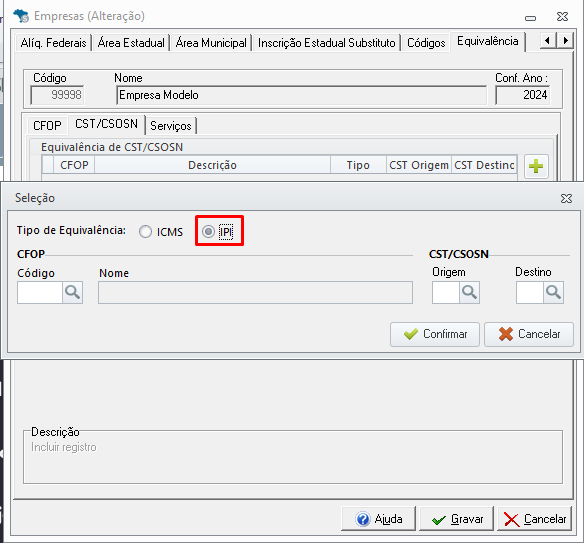Open the Códigos tab
This screenshot has width=584, height=543.
click(x=426, y=43)
